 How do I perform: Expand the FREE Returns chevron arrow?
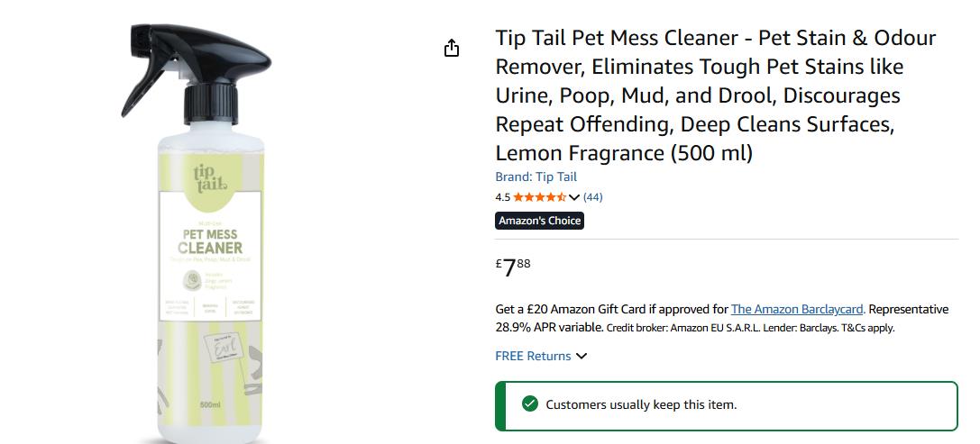coord(582,356)
